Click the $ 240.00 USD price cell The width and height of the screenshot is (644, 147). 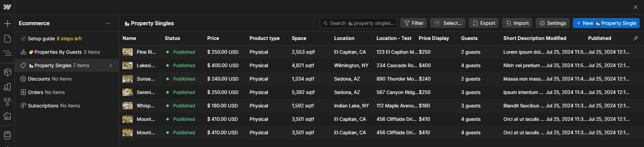click(x=223, y=79)
